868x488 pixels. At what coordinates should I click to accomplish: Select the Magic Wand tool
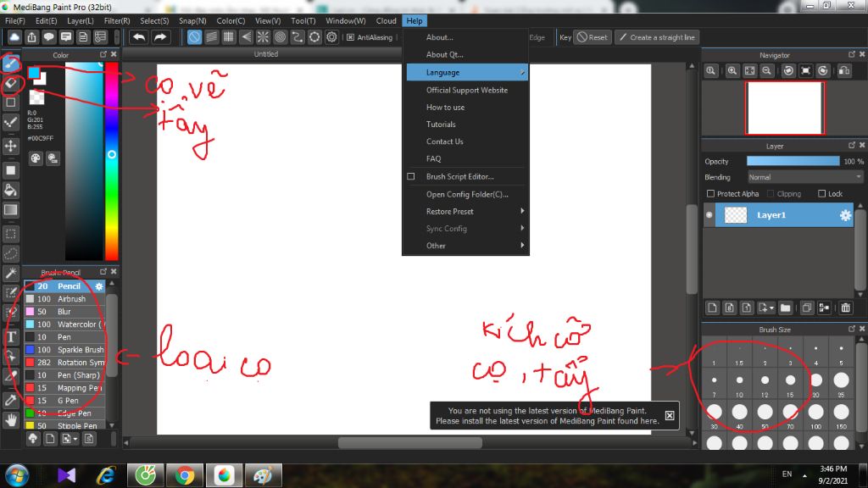(x=10, y=274)
